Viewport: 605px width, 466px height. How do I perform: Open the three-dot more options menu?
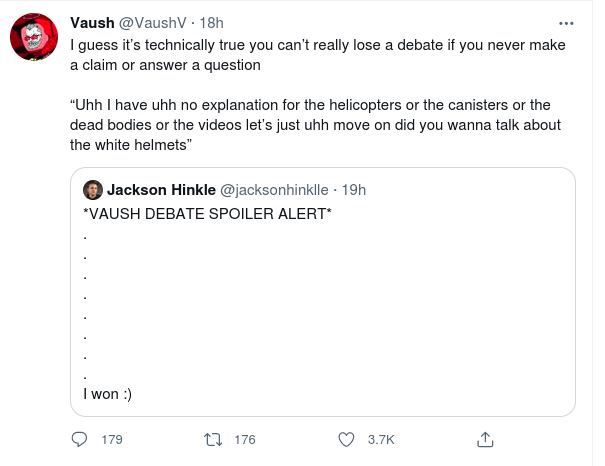(567, 22)
